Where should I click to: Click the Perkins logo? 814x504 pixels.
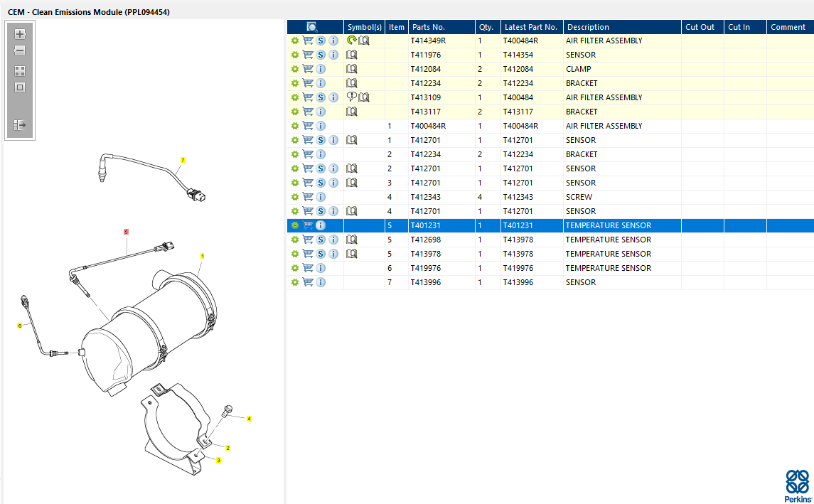click(798, 486)
